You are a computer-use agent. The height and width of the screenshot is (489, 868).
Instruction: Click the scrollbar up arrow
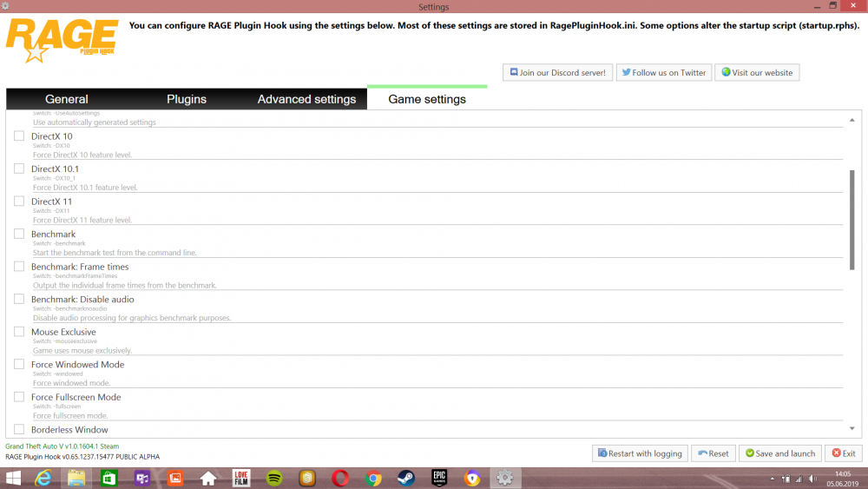[x=852, y=120]
